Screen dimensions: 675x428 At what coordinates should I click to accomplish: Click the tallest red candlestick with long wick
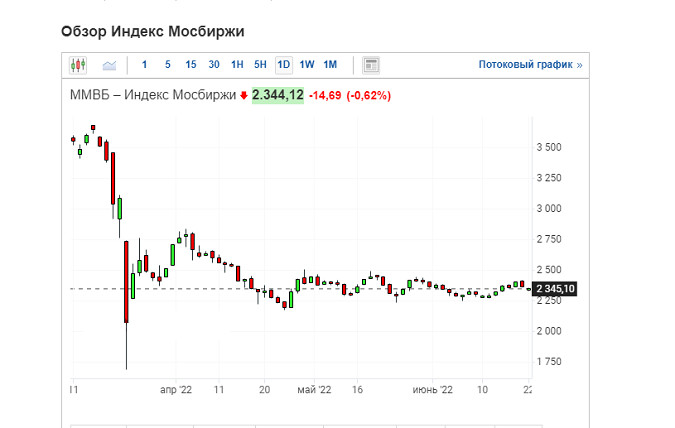[126, 282]
